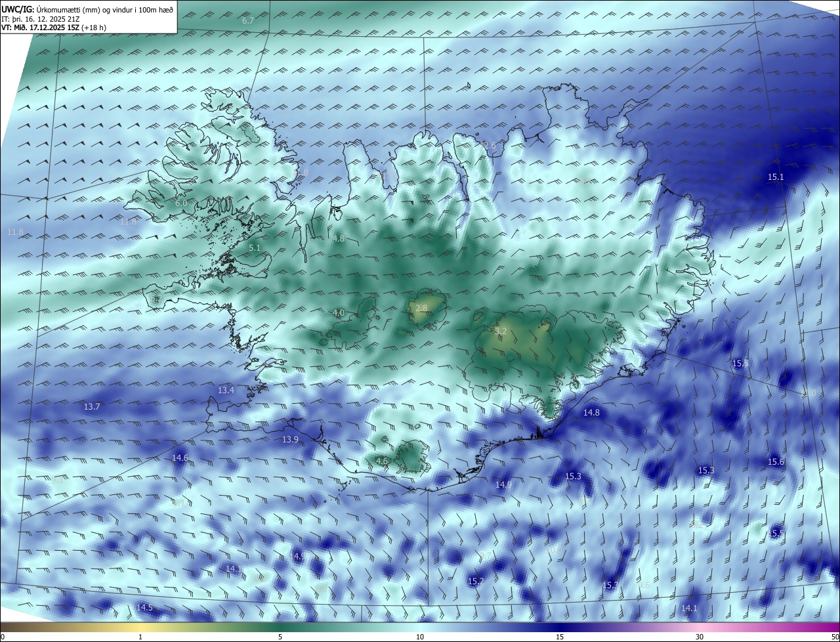Click the 3.2 value on the large southeast glacier
The image size is (840, 642).
(x=501, y=332)
